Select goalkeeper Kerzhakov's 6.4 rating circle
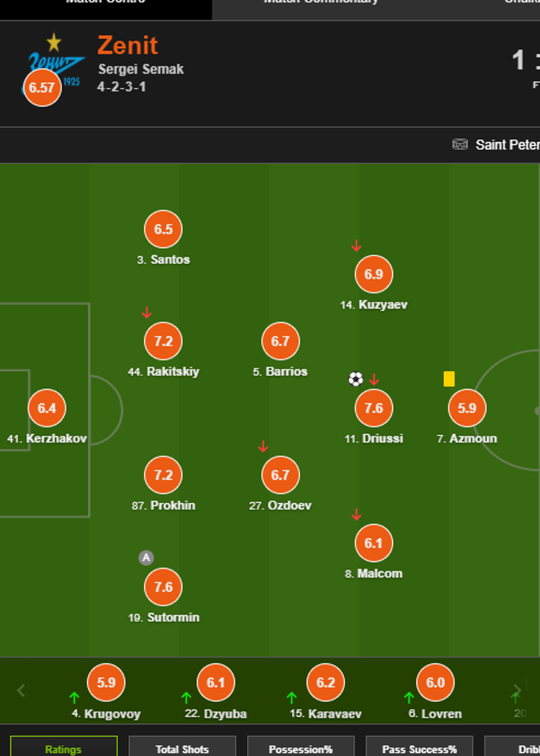 coord(47,408)
